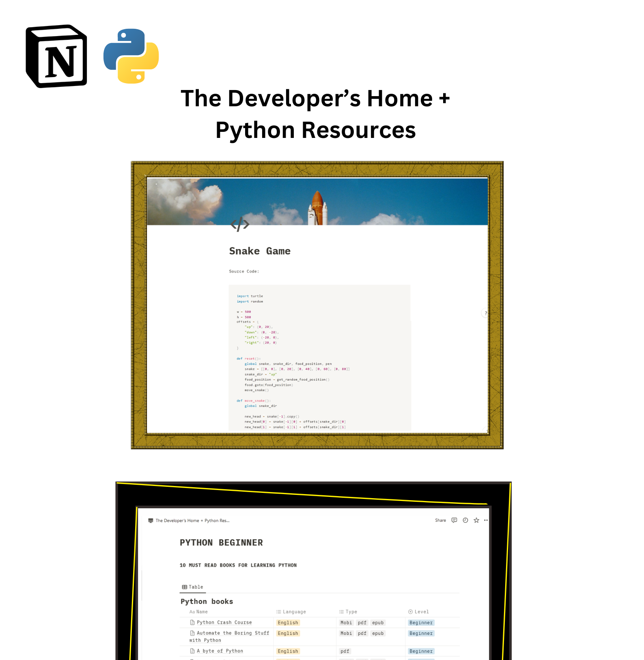Click the Snake Game page title
The image size is (644, 660).
[x=260, y=251]
